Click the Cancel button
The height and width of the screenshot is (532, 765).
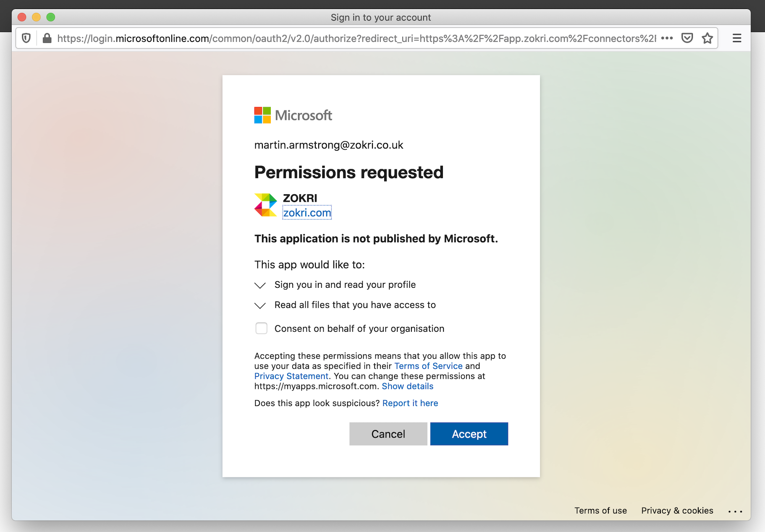click(388, 434)
